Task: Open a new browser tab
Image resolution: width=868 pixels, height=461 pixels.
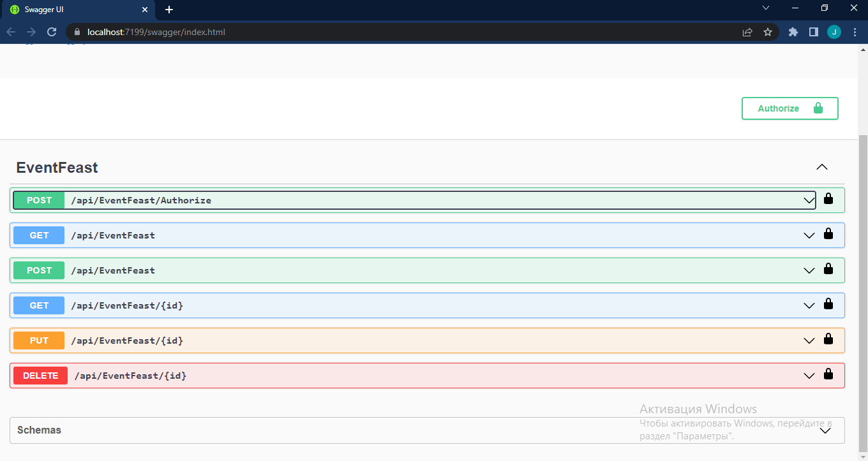Action: pos(169,10)
